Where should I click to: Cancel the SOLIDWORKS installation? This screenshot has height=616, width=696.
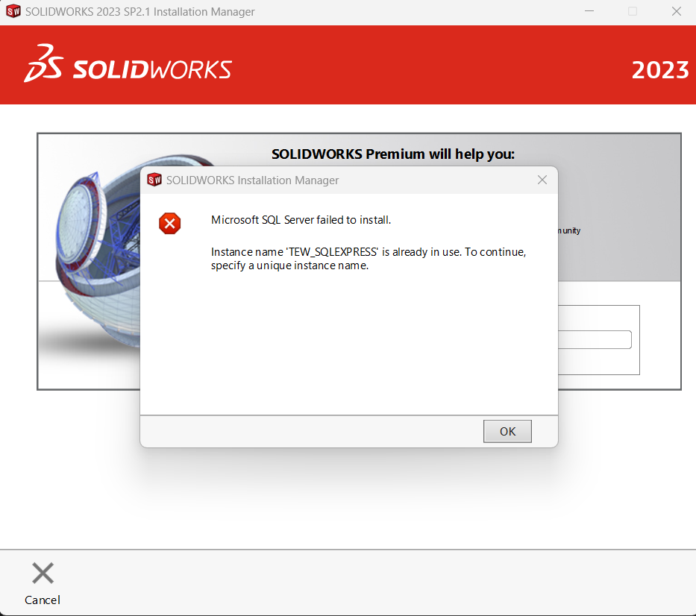click(43, 583)
